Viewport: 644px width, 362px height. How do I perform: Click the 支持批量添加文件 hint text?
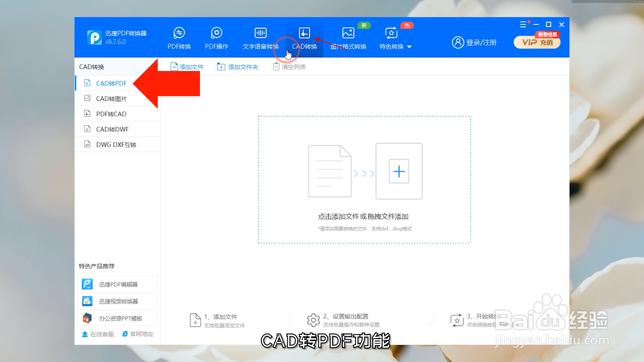pos(224,325)
